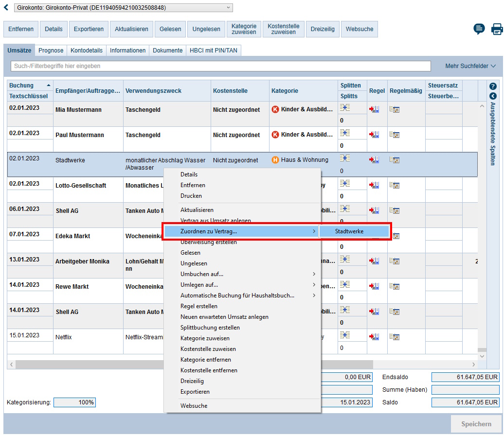This screenshot has height=435, width=504.
Task: Click the recurring icon in the Mia Mustermann row
Action: [x=395, y=109]
